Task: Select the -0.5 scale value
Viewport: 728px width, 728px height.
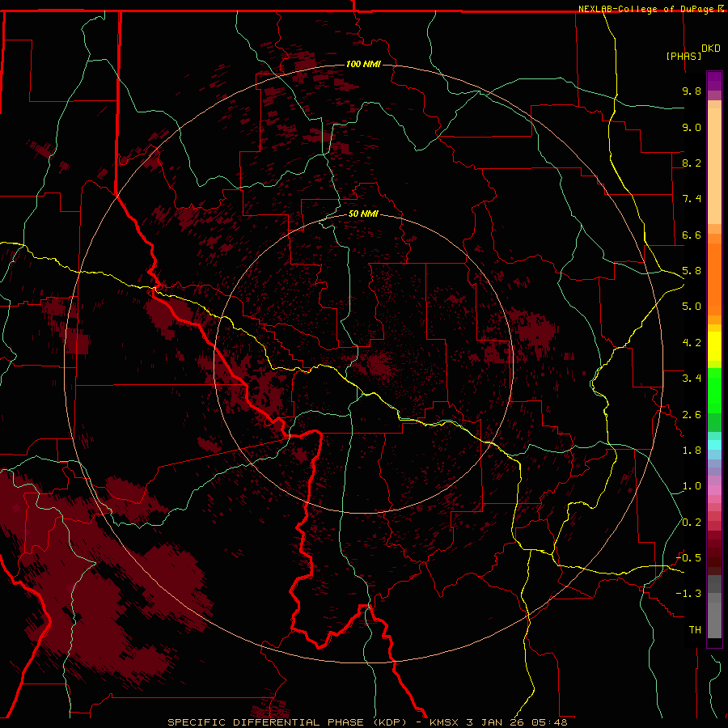Action: (688, 558)
